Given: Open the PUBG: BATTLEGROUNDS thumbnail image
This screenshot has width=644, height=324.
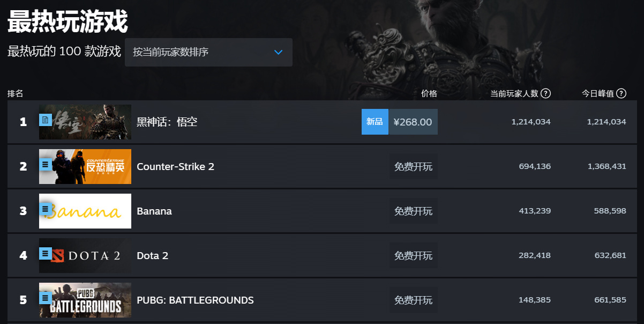Looking at the screenshot, I should point(85,300).
